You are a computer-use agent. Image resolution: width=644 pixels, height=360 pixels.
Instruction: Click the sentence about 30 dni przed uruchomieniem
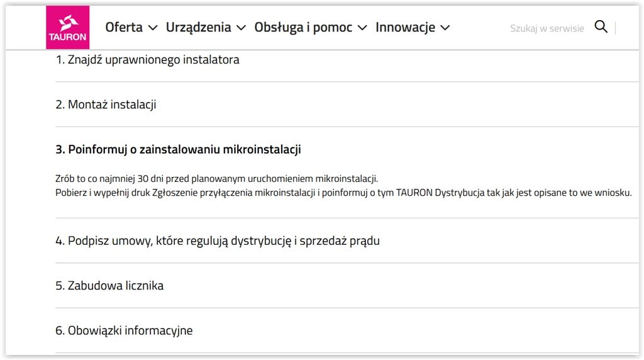[216, 178]
